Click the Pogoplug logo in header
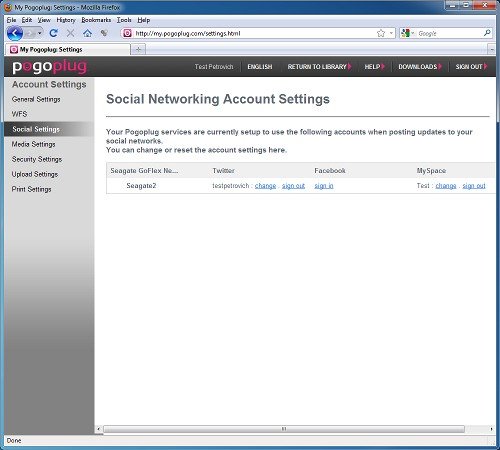 coord(50,66)
